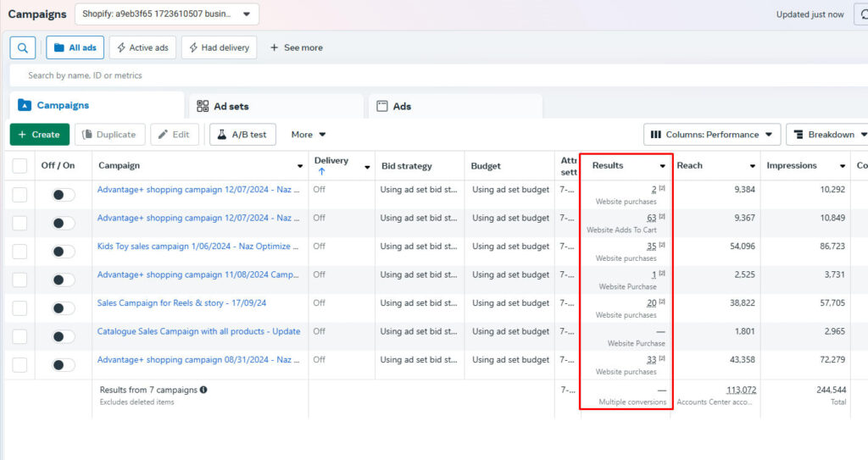This screenshot has width=868, height=460.
Task: Click the info icon beside Results from 7 campaigns
Action: tap(203, 390)
